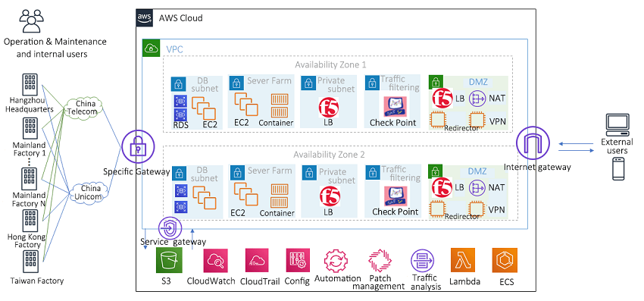Click the Patch management icon

(380, 260)
